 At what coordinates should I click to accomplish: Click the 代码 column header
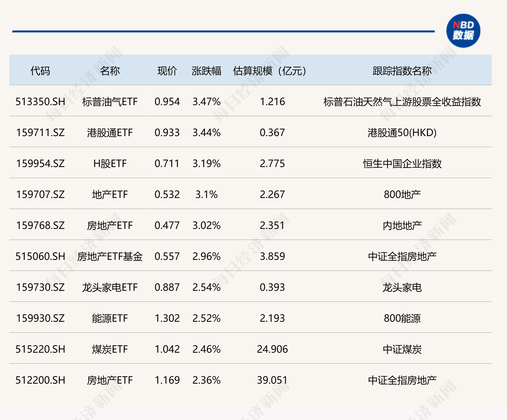coord(40,71)
